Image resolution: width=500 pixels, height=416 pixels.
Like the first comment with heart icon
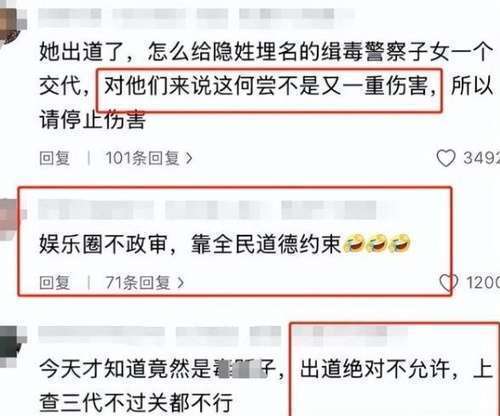click(x=446, y=158)
